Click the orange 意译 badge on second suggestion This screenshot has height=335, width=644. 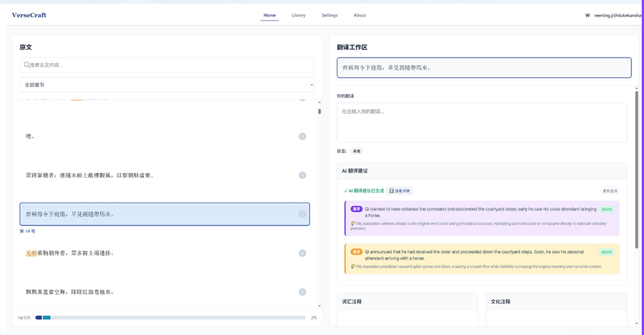coord(356,251)
